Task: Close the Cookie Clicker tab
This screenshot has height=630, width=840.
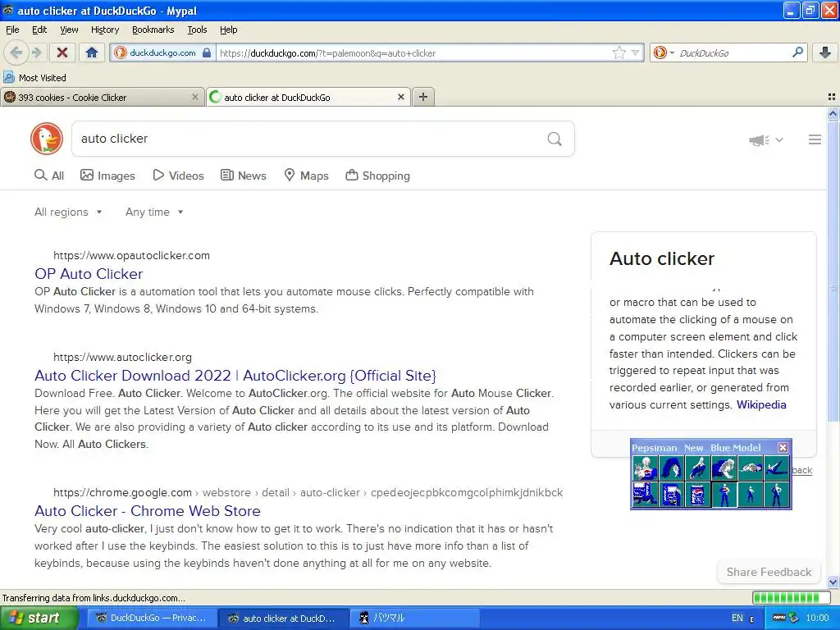Action: [195, 97]
